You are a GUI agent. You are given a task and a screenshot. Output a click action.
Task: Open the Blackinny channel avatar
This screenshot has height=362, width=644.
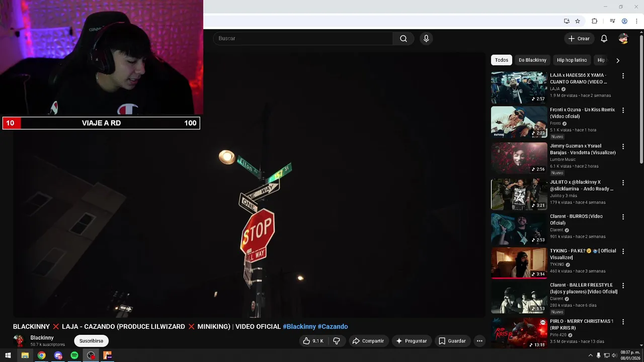(19, 341)
